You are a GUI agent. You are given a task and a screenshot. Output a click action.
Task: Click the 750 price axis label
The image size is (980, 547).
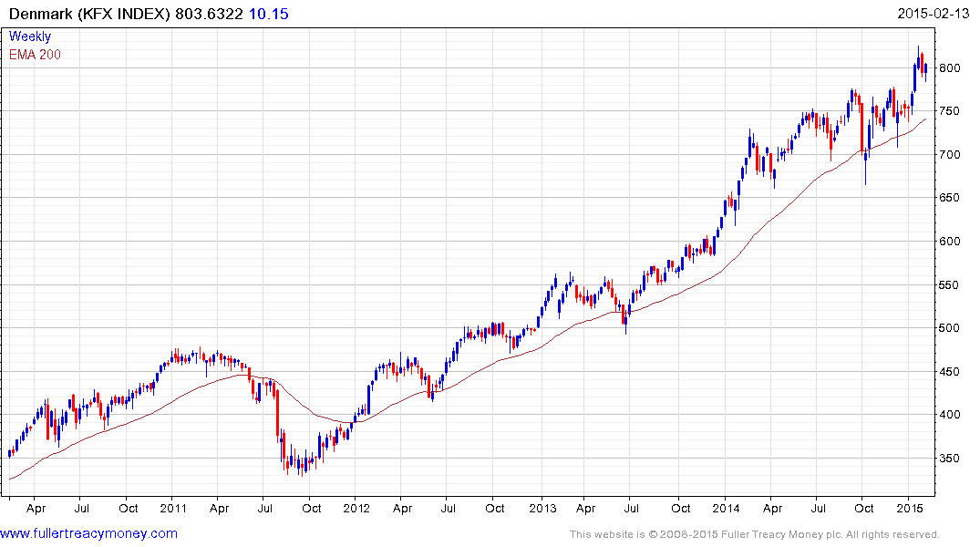coord(950,111)
